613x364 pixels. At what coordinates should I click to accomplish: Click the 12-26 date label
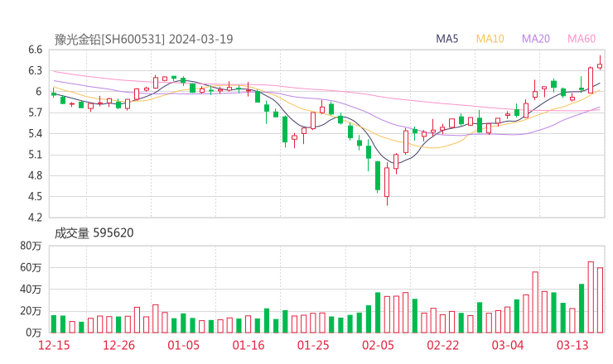click(x=118, y=345)
